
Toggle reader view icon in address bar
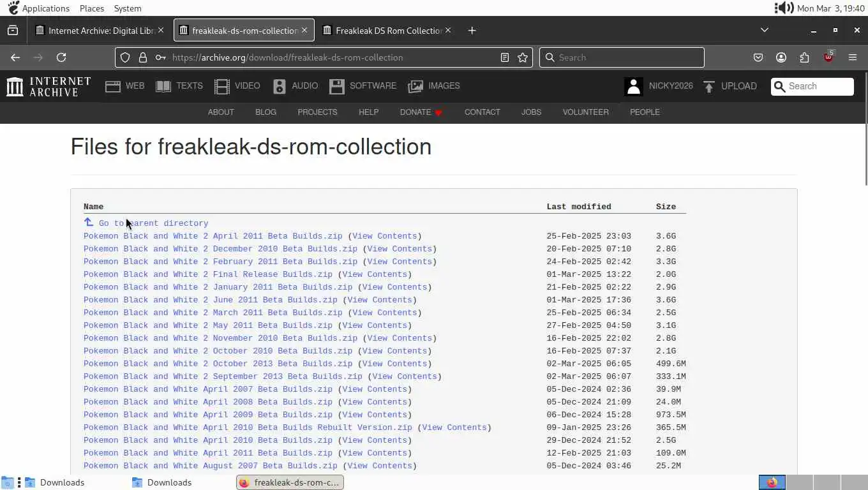click(x=505, y=57)
